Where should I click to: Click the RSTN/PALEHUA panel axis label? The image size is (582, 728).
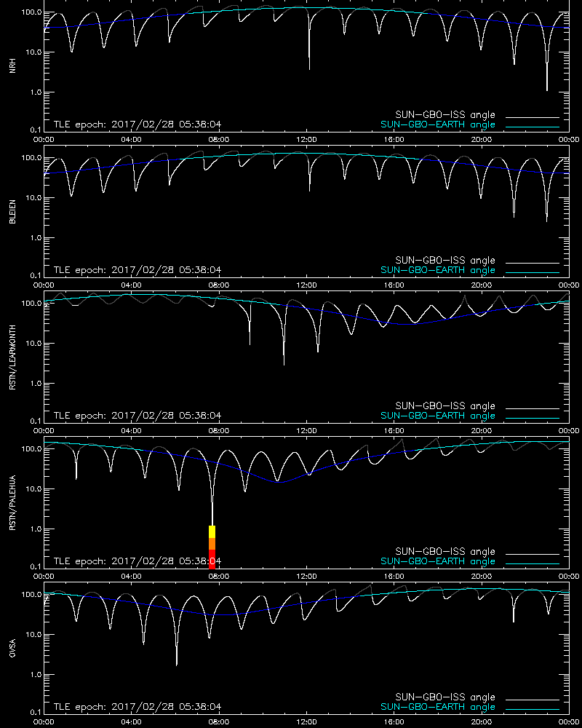[12, 503]
